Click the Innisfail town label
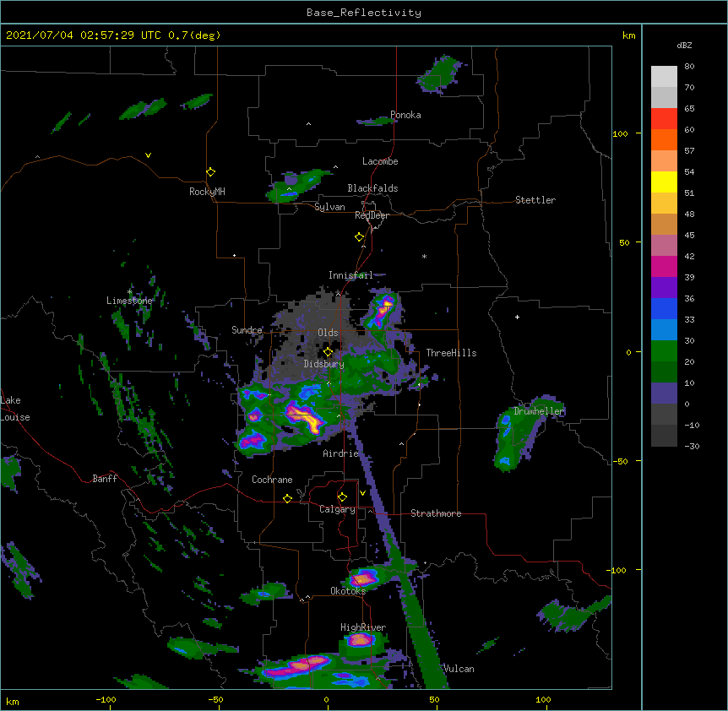The width and height of the screenshot is (728, 711). [350, 275]
